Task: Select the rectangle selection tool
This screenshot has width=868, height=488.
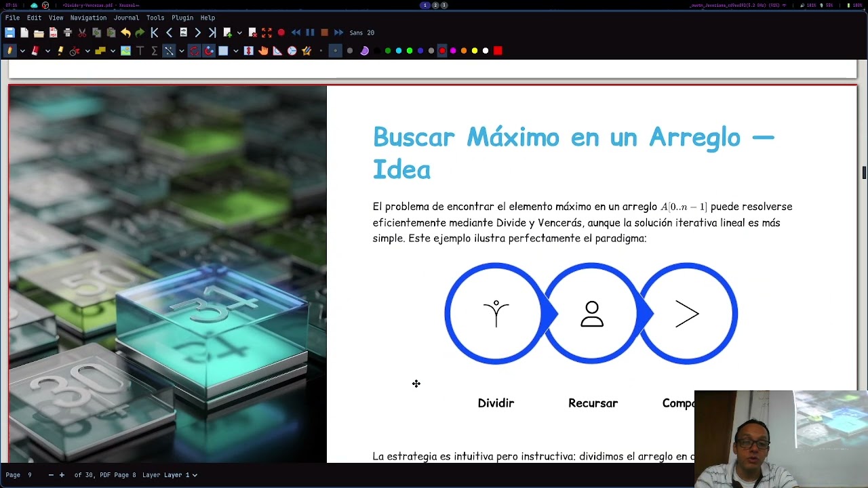Action: 223,51
